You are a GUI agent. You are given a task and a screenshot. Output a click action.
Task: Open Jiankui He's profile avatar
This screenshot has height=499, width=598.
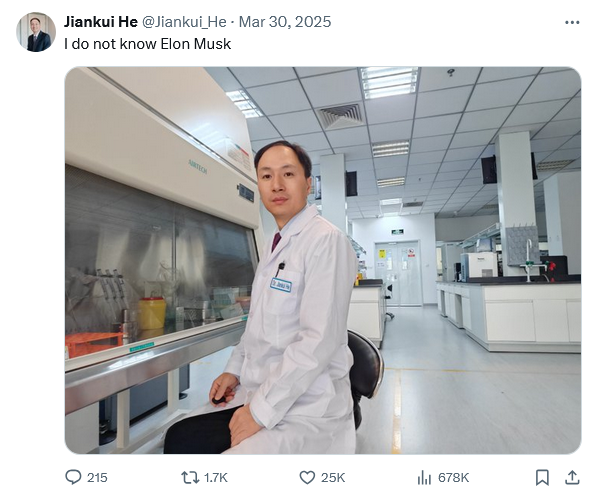point(36,32)
